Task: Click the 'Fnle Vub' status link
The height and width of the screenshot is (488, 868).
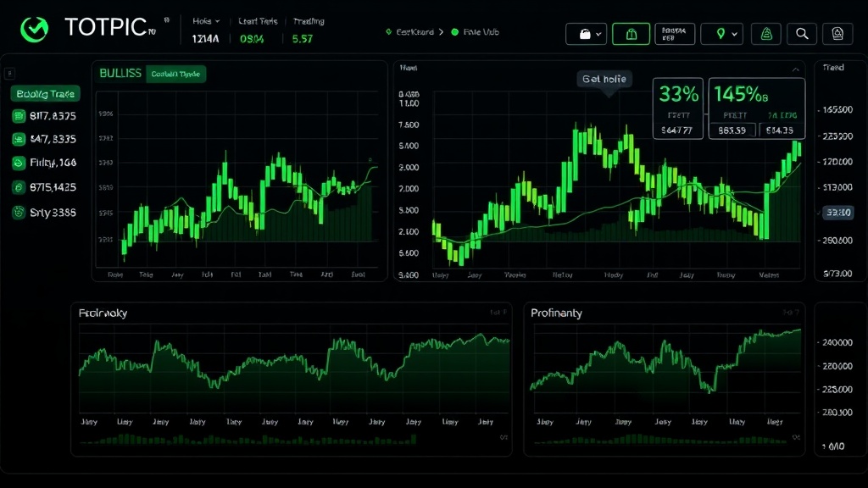Action: [481, 32]
